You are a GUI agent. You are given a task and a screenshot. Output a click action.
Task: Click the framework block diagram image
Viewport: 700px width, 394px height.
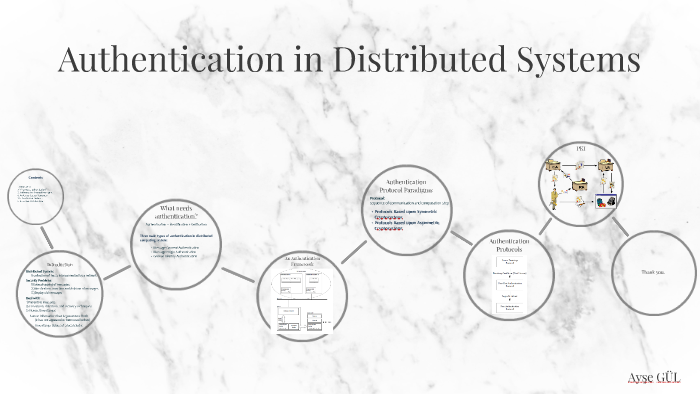(302, 300)
